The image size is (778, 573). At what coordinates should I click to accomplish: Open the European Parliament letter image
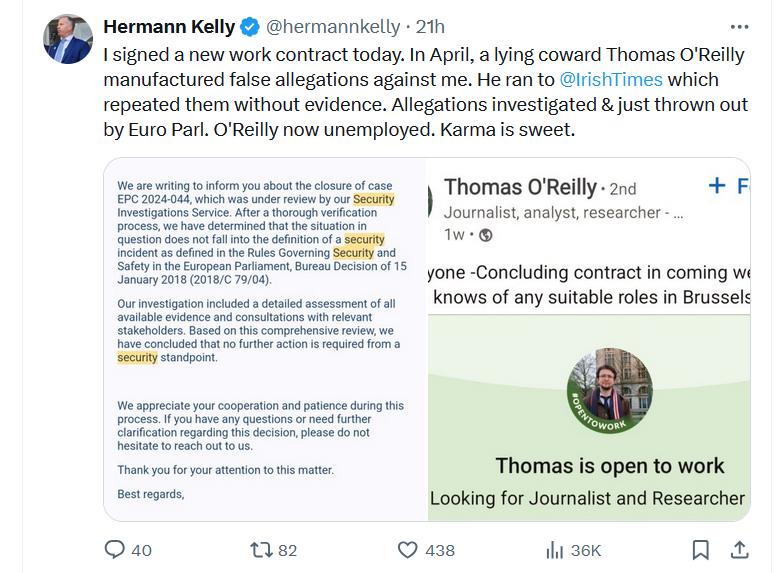coord(266,339)
